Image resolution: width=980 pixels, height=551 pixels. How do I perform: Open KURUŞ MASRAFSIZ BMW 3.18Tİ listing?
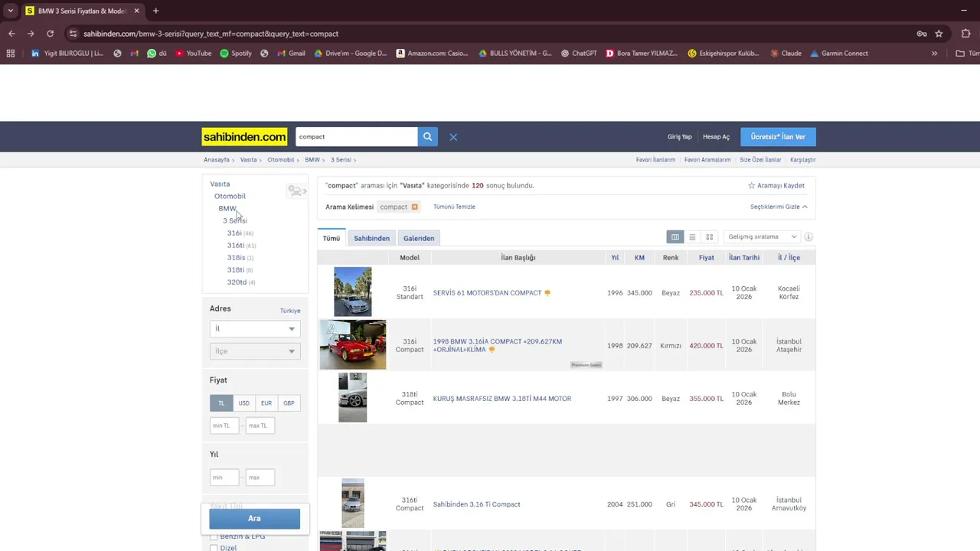pyautogui.click(x=502, y=399)
